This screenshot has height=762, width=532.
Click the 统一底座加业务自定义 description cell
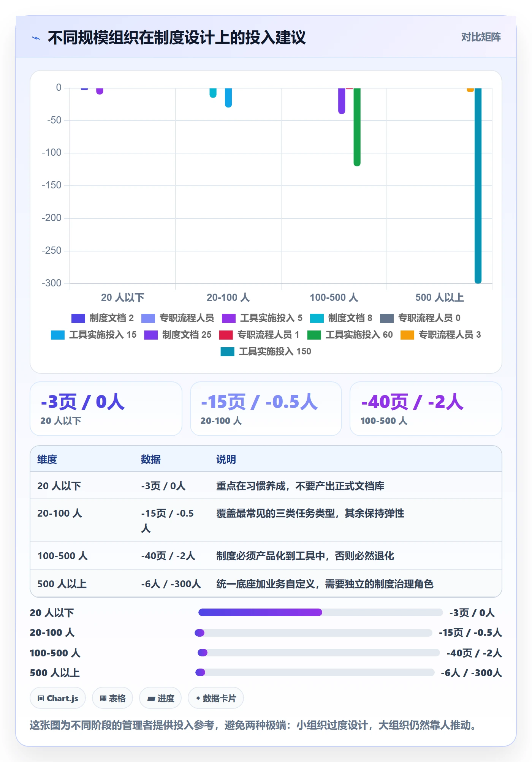[325, 584]
